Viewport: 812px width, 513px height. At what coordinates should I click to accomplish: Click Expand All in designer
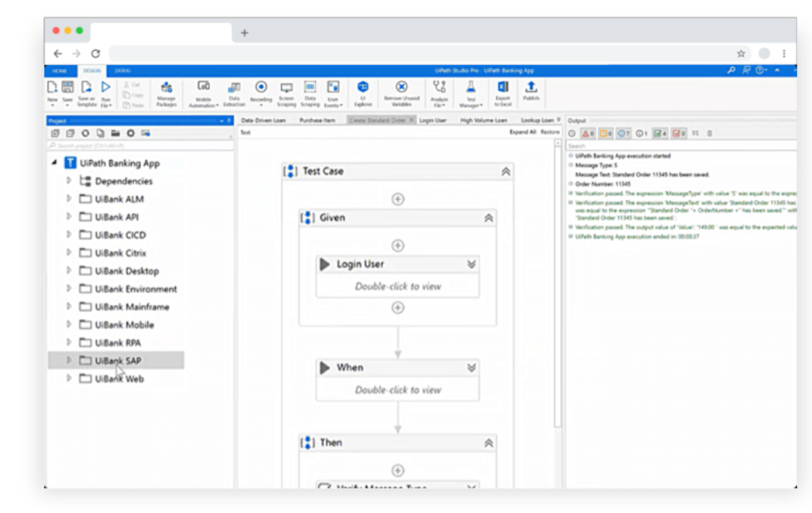[x=523, y=132]
